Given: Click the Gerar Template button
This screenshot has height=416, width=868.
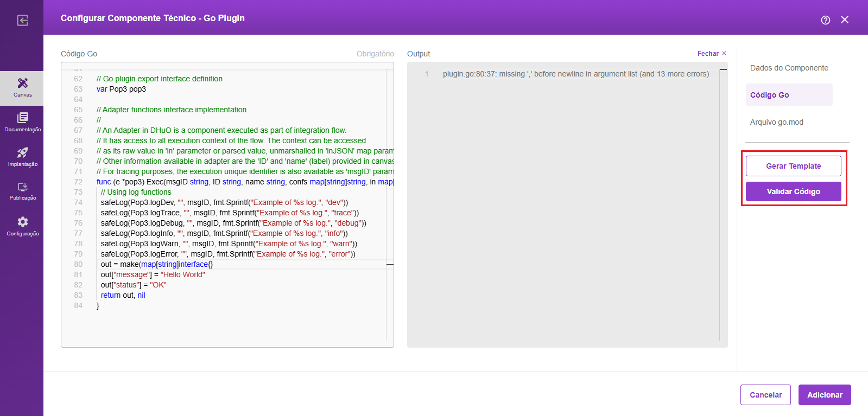Looking at the screenshot, I should click(x=793, y=166).
